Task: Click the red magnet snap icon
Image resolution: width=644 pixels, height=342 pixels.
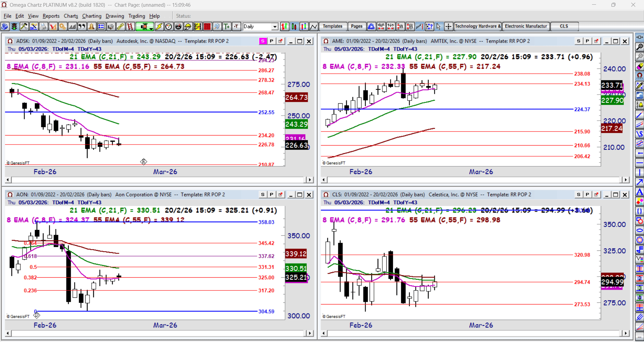Action: point(640,76)
